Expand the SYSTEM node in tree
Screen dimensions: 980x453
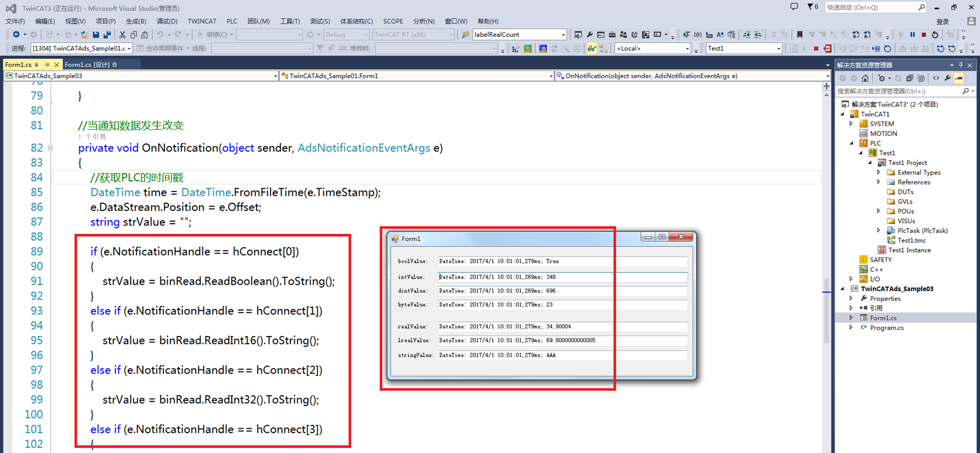[852, 124]
